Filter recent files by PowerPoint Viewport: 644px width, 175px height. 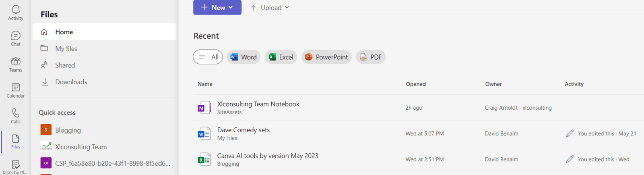pos(326,57)
